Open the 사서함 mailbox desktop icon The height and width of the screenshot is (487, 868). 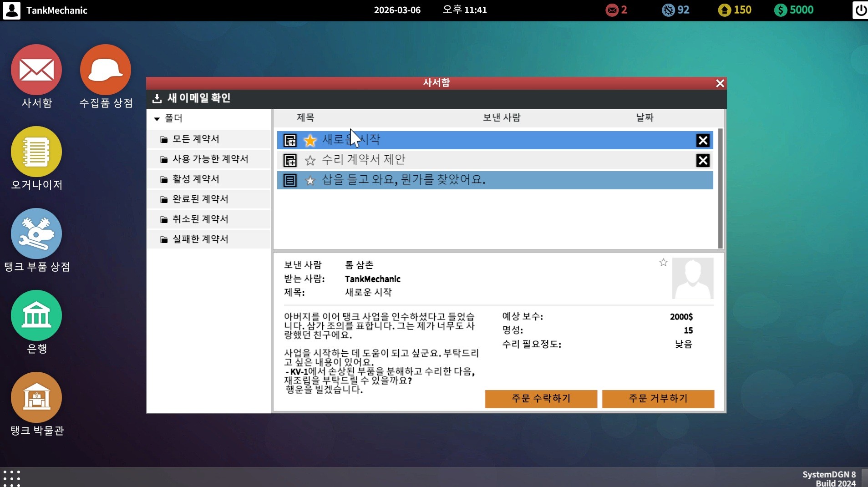click(x=36, y=70)
